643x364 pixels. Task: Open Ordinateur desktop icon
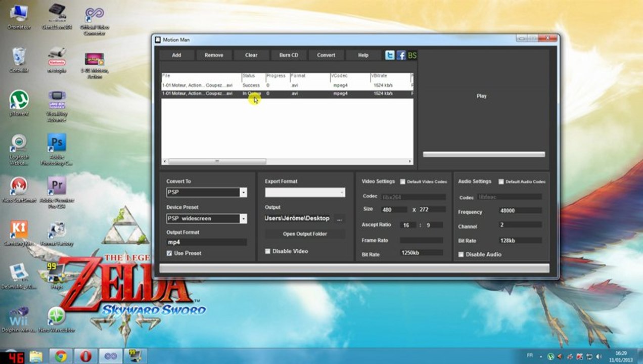[x=19, y=17]
